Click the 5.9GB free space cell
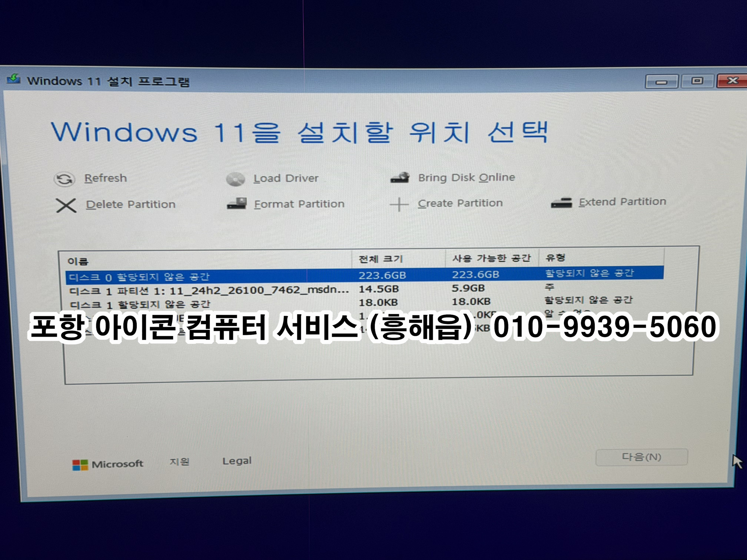747x560 pixels. pyautogui.click(x=468, y=288)
